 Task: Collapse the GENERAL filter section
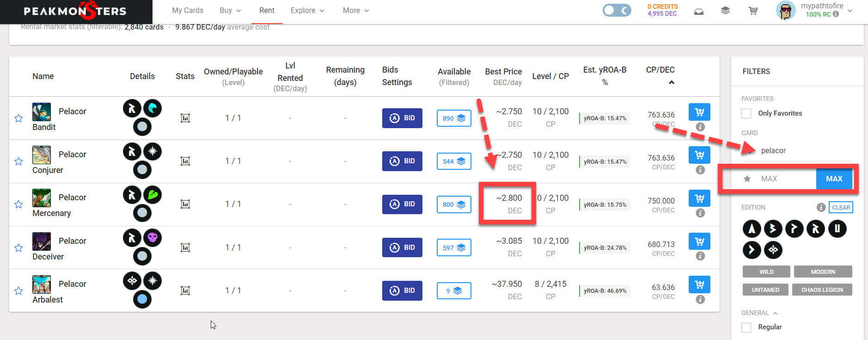759,313
